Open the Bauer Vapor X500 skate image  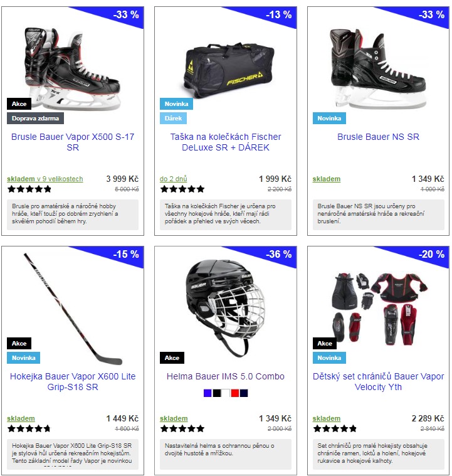(72, 69)
